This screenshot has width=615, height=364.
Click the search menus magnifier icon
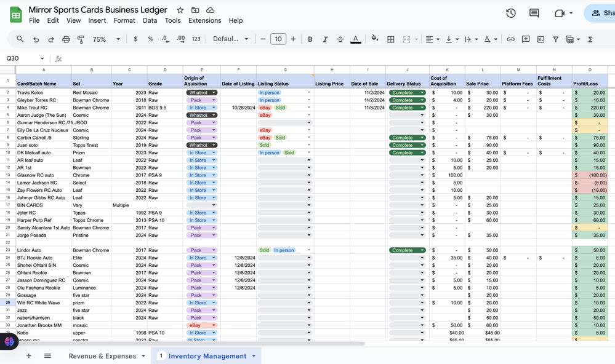click(20, 39)
